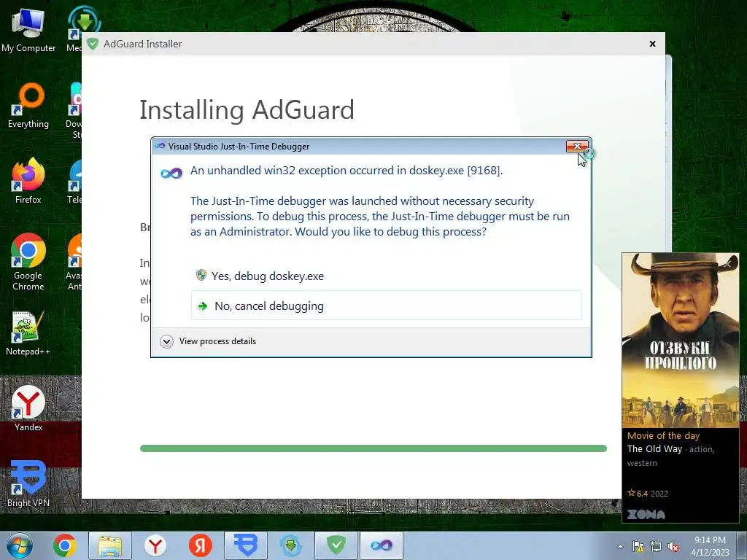Show hidden tray icons arrow
Viewport: 747px width, 560px height.
pos(620,546)
